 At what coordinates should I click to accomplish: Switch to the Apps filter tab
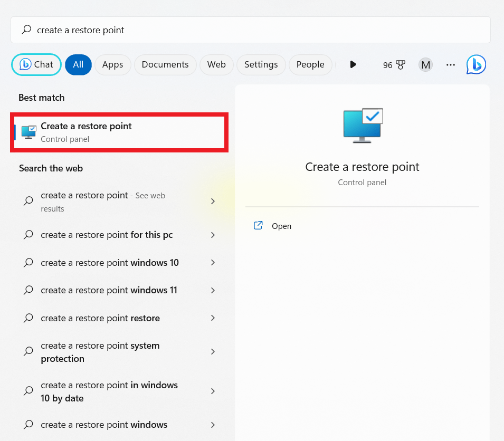click(x=112, y=64)
